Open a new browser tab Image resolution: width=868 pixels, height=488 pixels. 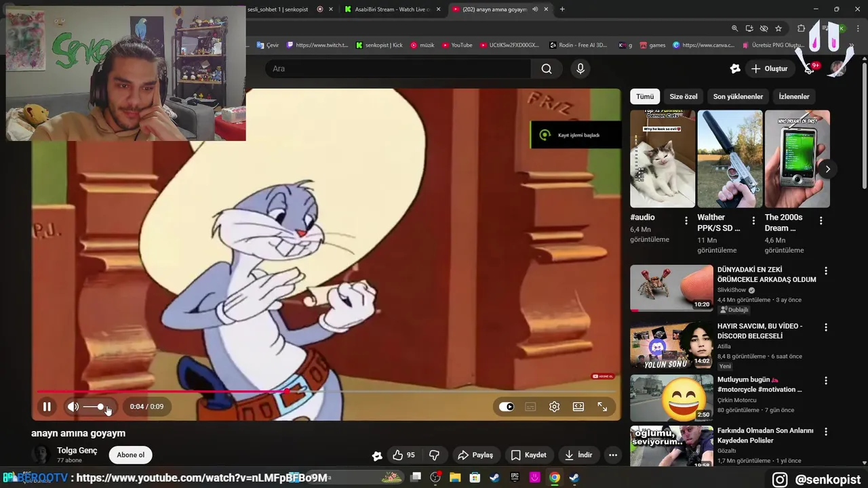click(562, 9)
